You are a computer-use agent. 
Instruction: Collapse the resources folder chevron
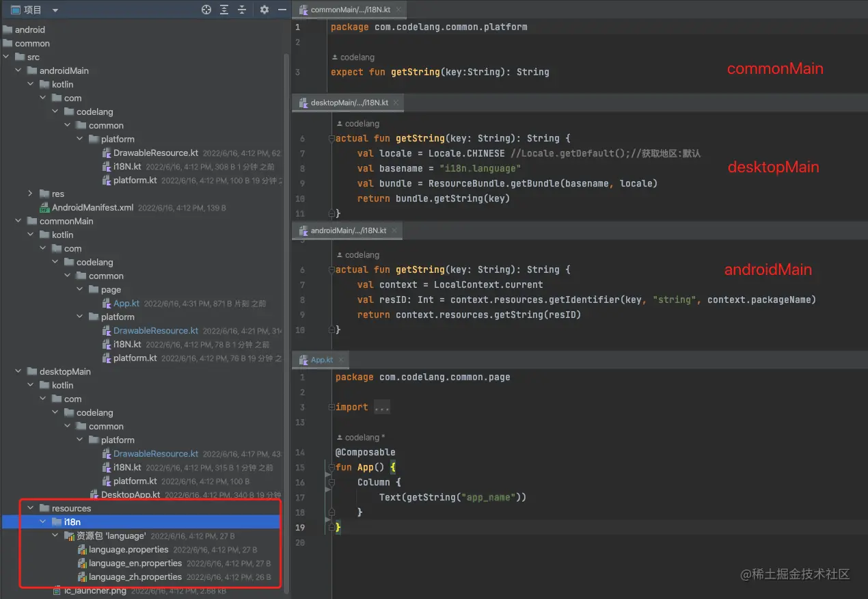click(x=31, y=509)
